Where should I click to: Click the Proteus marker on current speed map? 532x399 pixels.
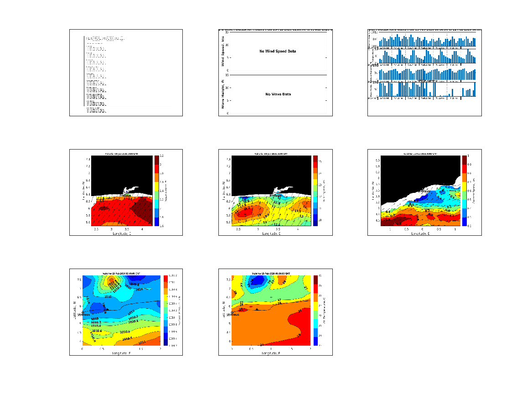pyautogui.click(x=427, y=191)
